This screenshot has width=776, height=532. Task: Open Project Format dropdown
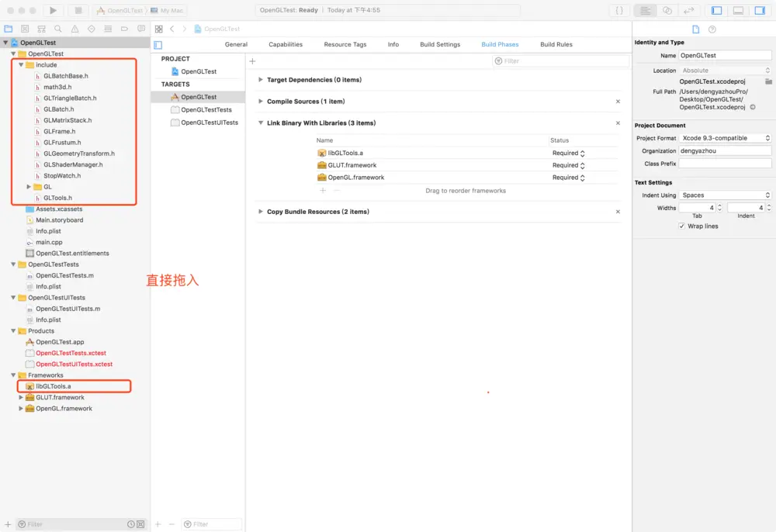tap(725, 138)
